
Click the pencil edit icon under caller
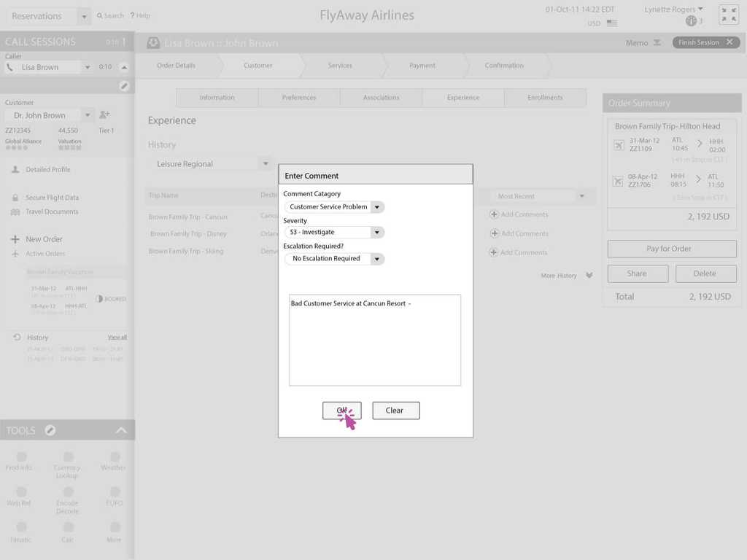pos(124,86)
